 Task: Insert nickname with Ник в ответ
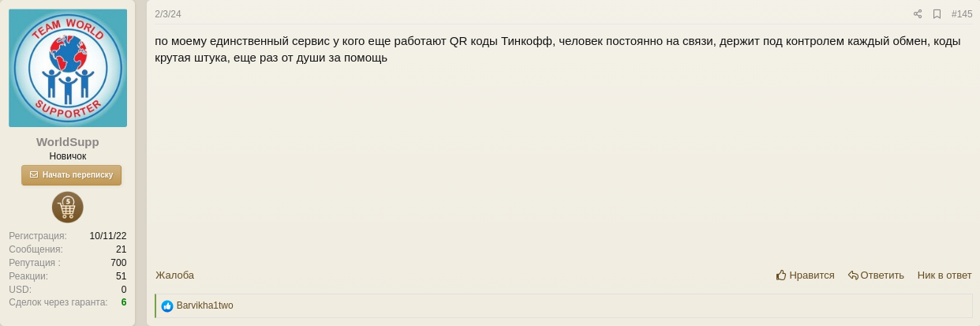click(x=944, y=275)
